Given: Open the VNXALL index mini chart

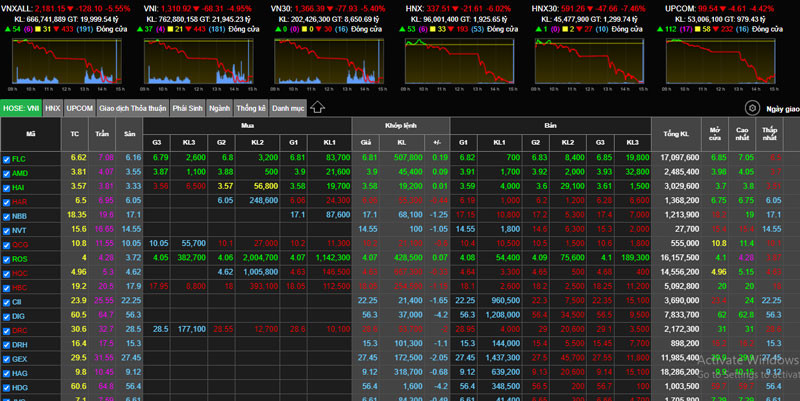Looking at the screenshot, I should (x=65, y=62).
